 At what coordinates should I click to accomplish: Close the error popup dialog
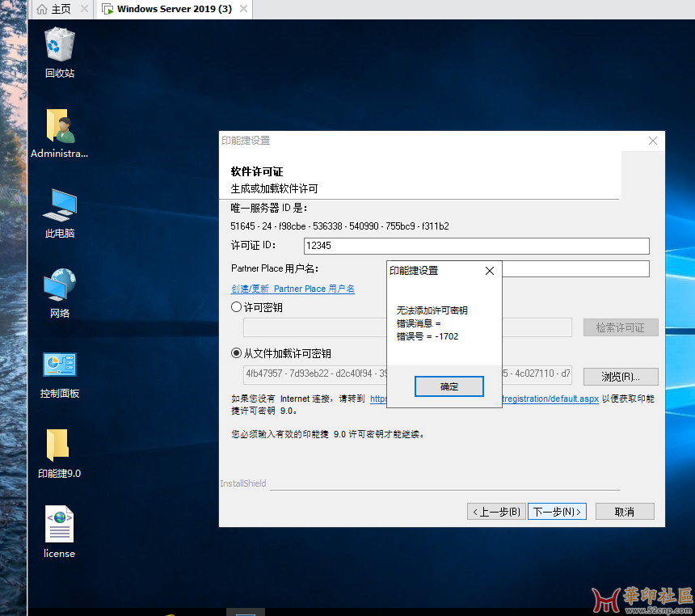pos(490,271)
